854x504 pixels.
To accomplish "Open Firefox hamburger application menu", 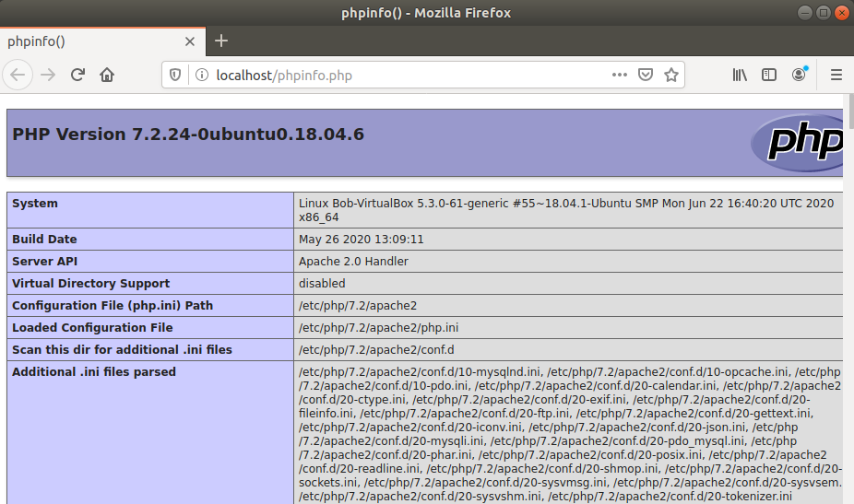I will click(836, 75).
